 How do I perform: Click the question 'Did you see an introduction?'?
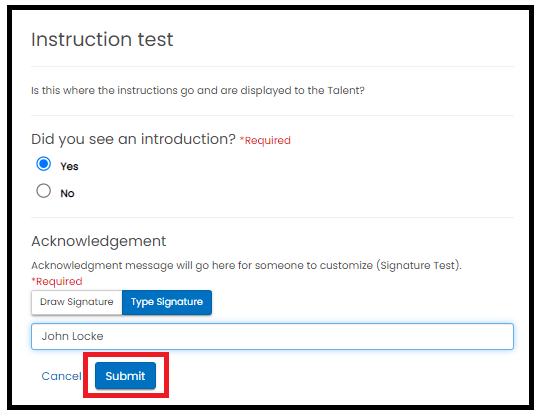click(133, 139)
